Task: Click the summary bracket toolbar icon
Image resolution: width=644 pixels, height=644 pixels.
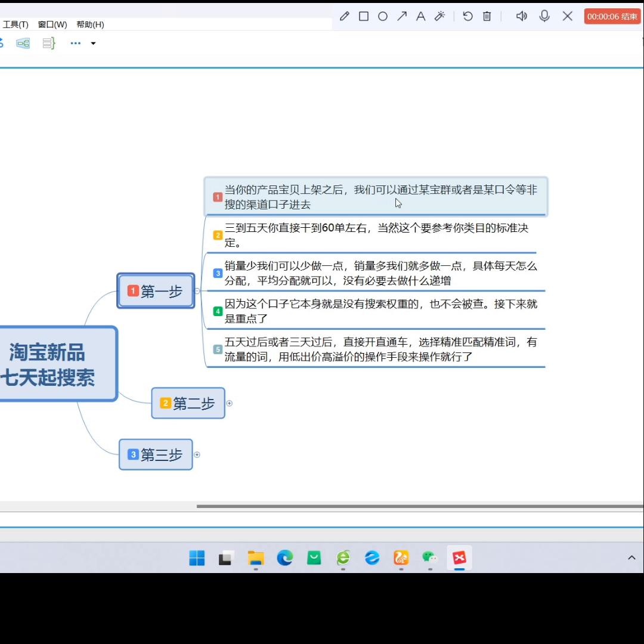Action: pyautogui.click(x=48, y=43)
